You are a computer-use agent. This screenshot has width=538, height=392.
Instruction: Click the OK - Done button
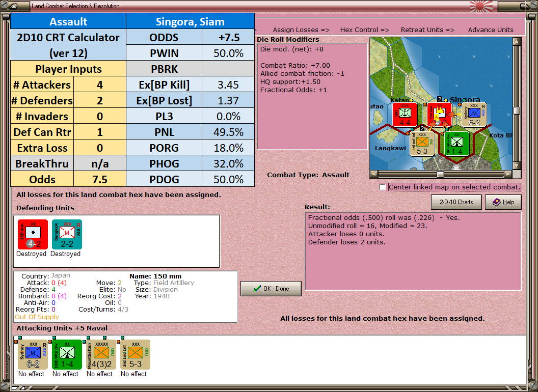click(x=271, y=289)
